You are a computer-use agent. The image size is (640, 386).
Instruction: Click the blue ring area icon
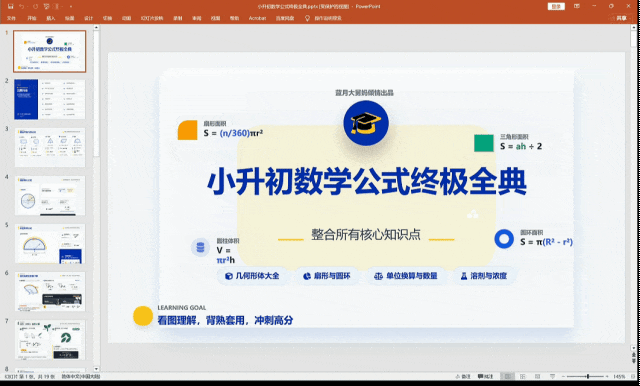coord(504,239)
